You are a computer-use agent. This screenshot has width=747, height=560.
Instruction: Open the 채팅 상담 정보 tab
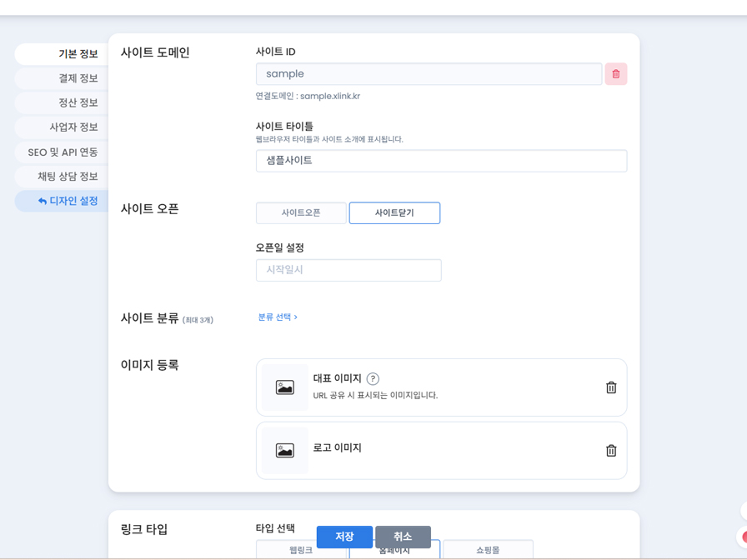[63, 177]
